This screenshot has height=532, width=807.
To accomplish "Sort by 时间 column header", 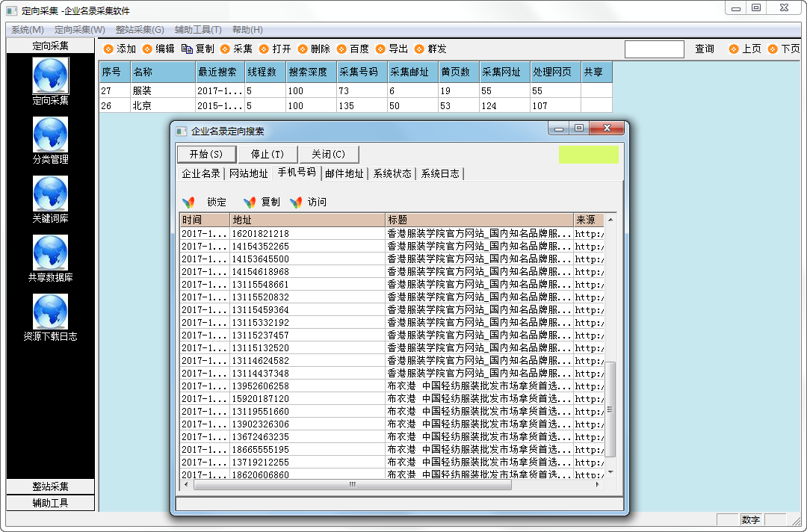I will 204,220.
